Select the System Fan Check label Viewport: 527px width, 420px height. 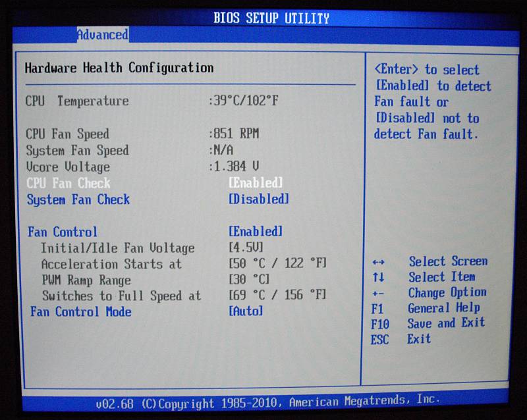(x=78, y=199)
